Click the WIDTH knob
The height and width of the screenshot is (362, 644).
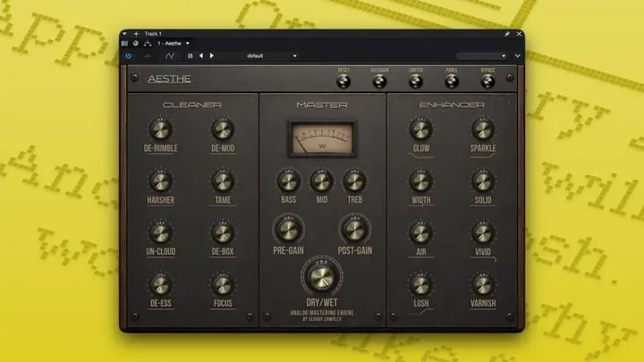(x=421, y=181)
